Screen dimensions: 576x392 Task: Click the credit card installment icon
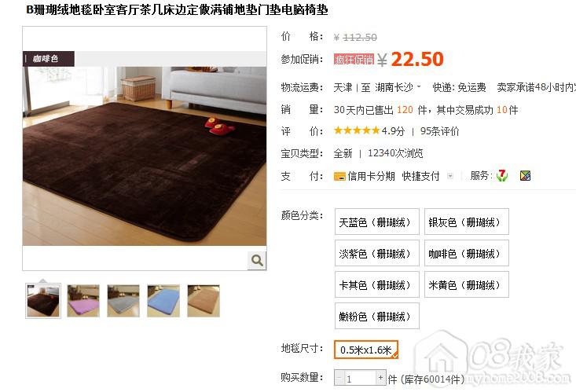pyautogui.click(x=339, y=176)
